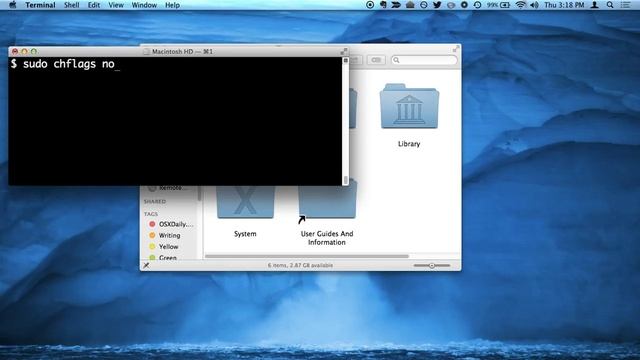Click the house-shaped menu bar icon
Viewport: 640px width, 360px height.
(410, 5)
